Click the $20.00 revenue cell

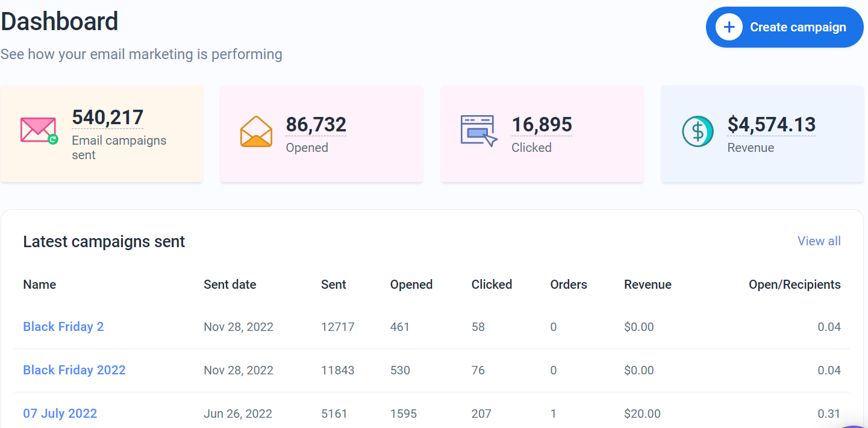(x=642, y=414)
